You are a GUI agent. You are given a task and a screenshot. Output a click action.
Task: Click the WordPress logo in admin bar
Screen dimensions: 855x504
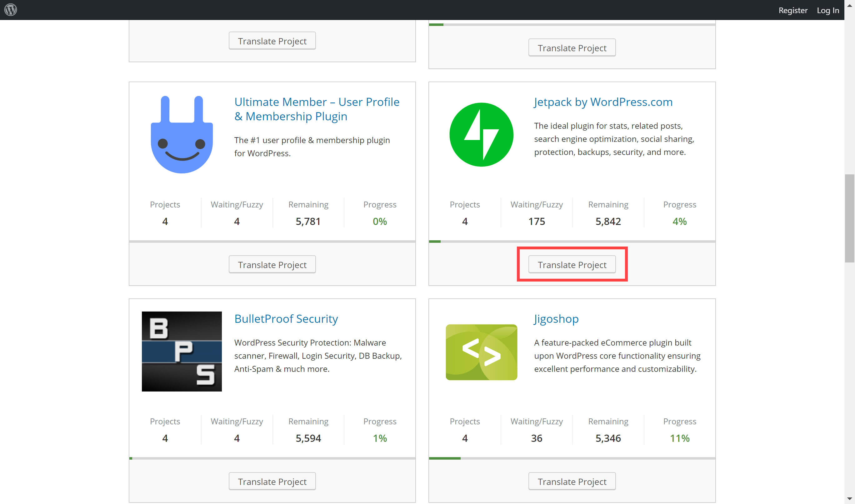pos(11,10)
